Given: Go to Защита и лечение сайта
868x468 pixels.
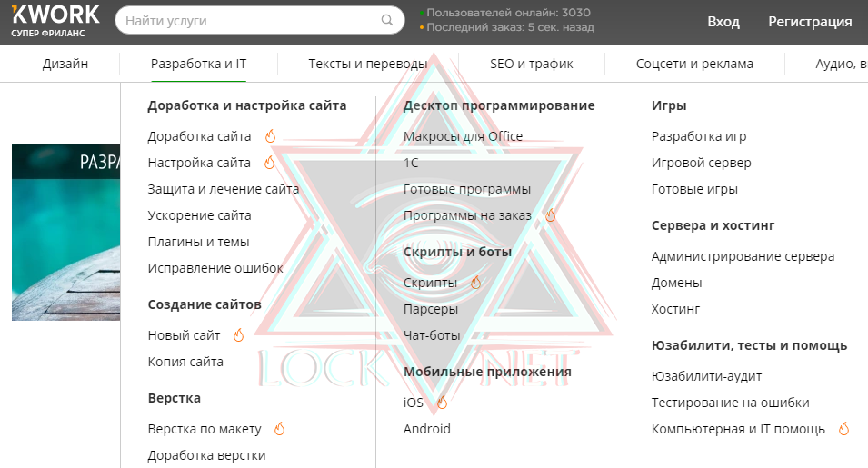Looking at the screenshot, I should tap(223, 189).
